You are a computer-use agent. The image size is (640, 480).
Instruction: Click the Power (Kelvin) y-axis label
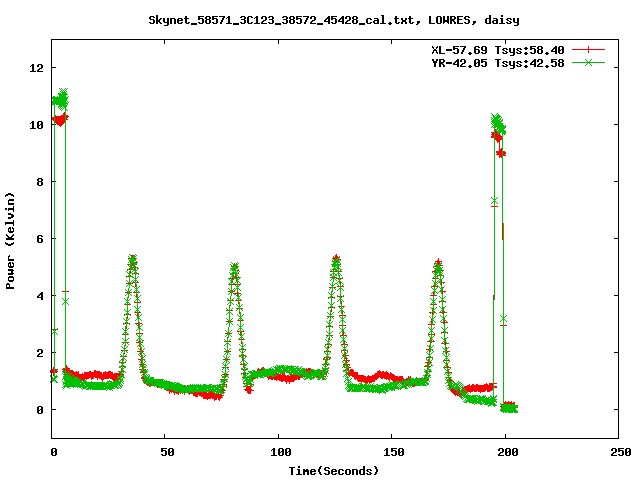(10, 241)
